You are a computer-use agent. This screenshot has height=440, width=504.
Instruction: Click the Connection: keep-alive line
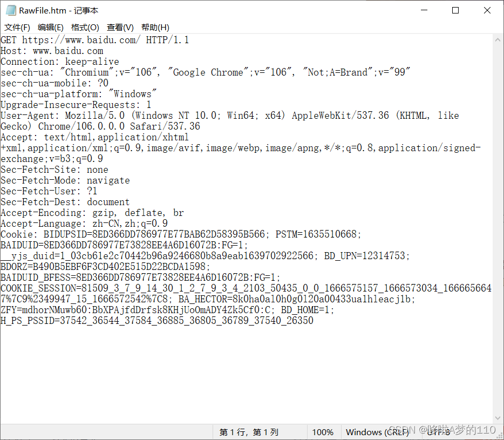click(x=60, y=62)
